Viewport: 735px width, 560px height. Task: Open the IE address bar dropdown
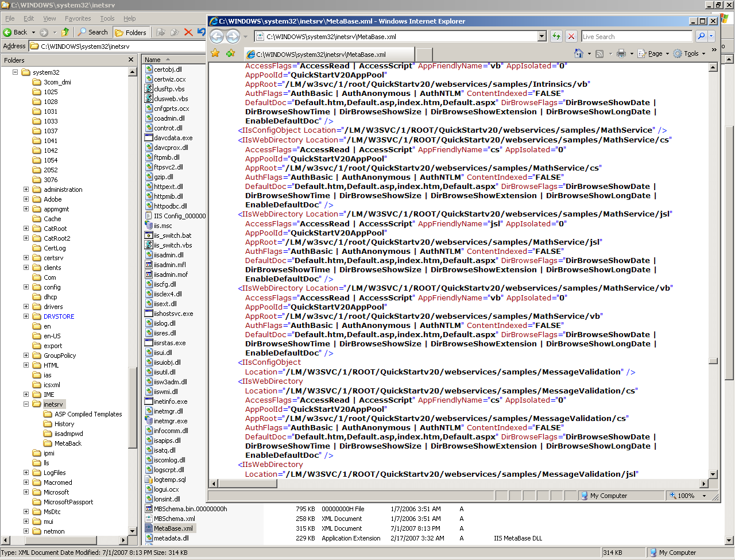point(541,36)
